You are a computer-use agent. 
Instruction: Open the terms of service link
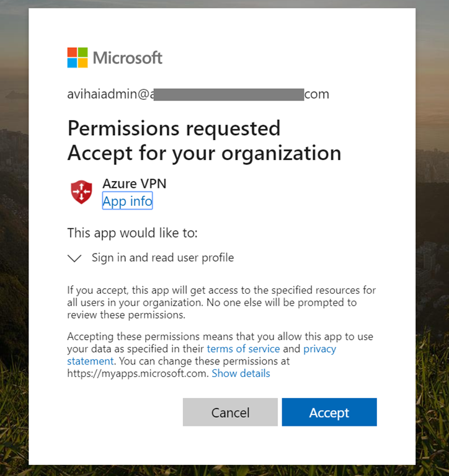(243, 349)
